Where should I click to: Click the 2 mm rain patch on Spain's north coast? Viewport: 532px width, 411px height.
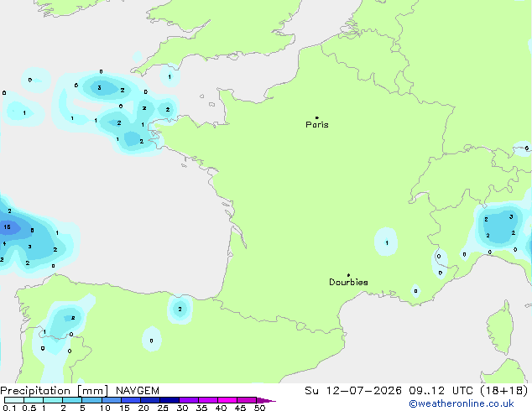(180, 309)
